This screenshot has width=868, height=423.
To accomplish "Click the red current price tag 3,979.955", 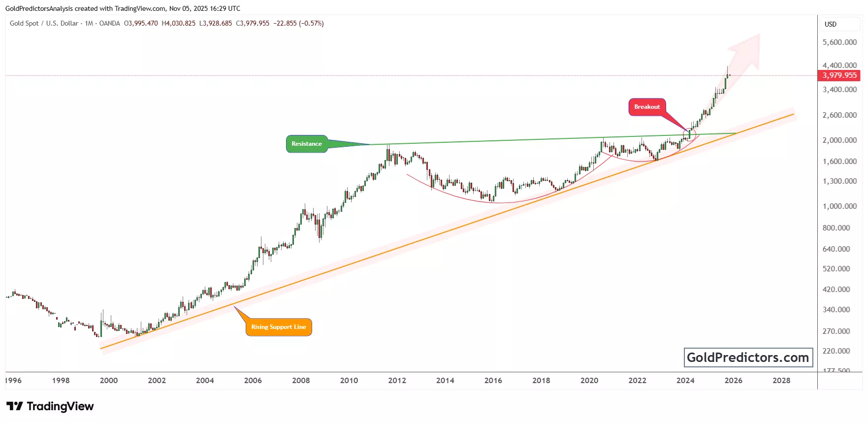I will click(839, 75).
